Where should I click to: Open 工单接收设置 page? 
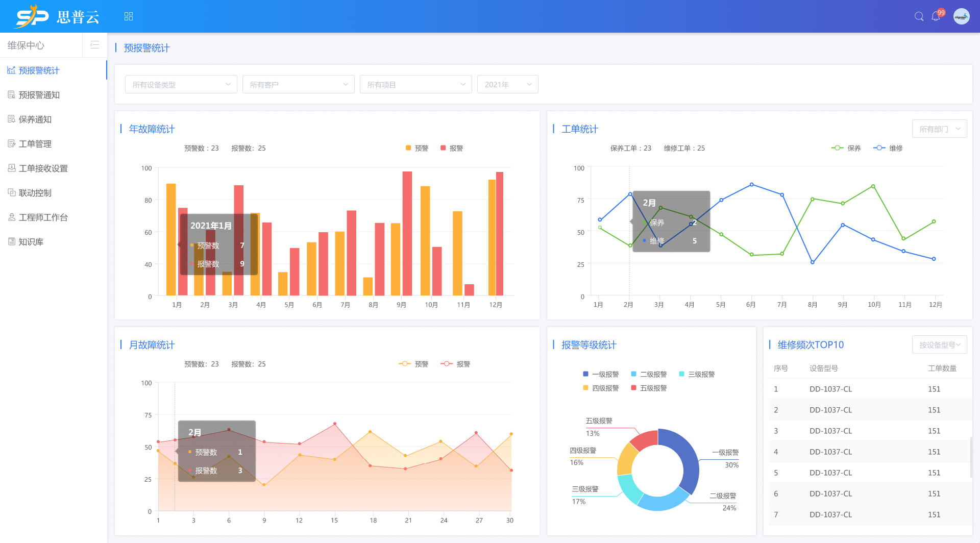(x=43, y=168)
